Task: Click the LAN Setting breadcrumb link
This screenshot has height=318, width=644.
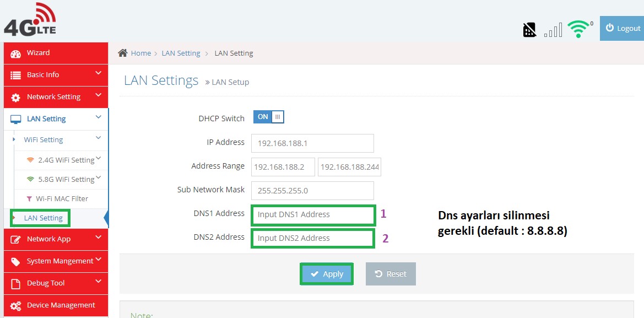Action: click(x=181, y=53)
